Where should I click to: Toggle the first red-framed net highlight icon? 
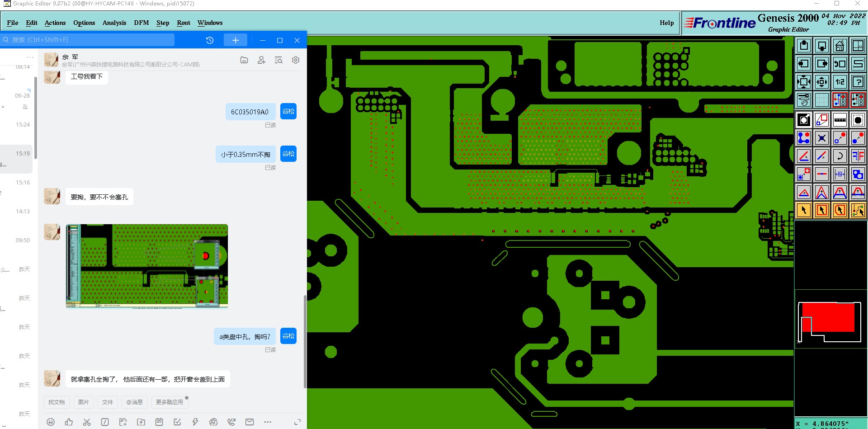[x=840, y=100]
